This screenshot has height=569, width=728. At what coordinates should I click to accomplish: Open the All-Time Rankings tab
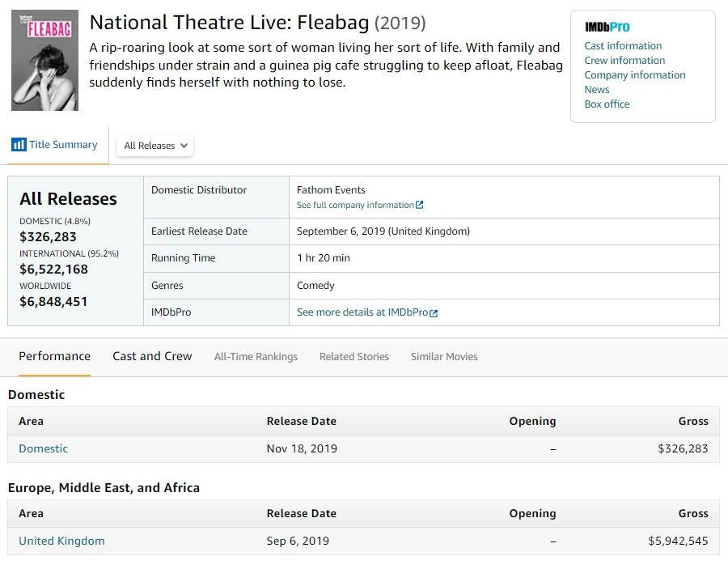256,357
